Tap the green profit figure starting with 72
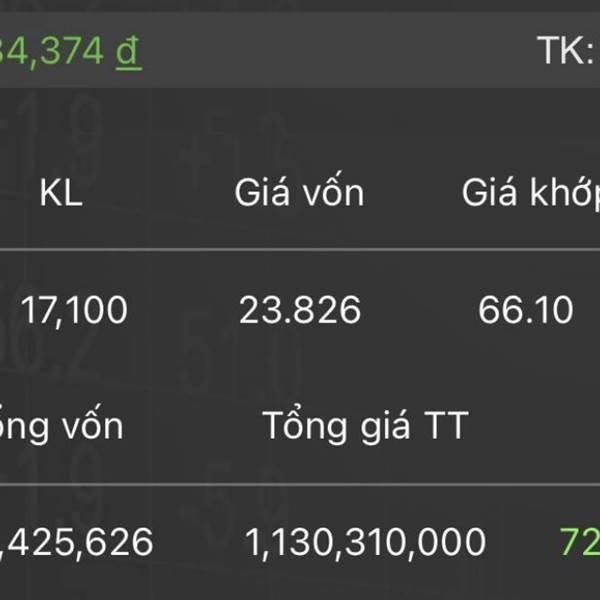 (580, 541)
